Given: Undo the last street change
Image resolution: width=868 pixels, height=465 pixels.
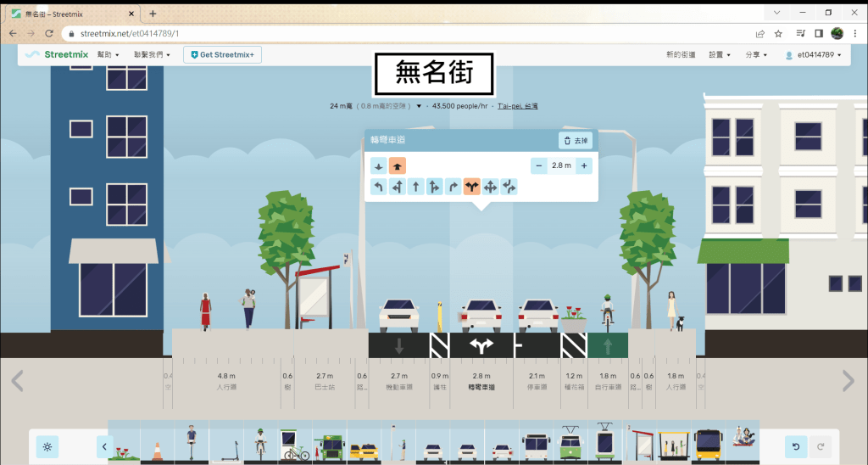Looking at the screenshot, I should coord(796,446).
